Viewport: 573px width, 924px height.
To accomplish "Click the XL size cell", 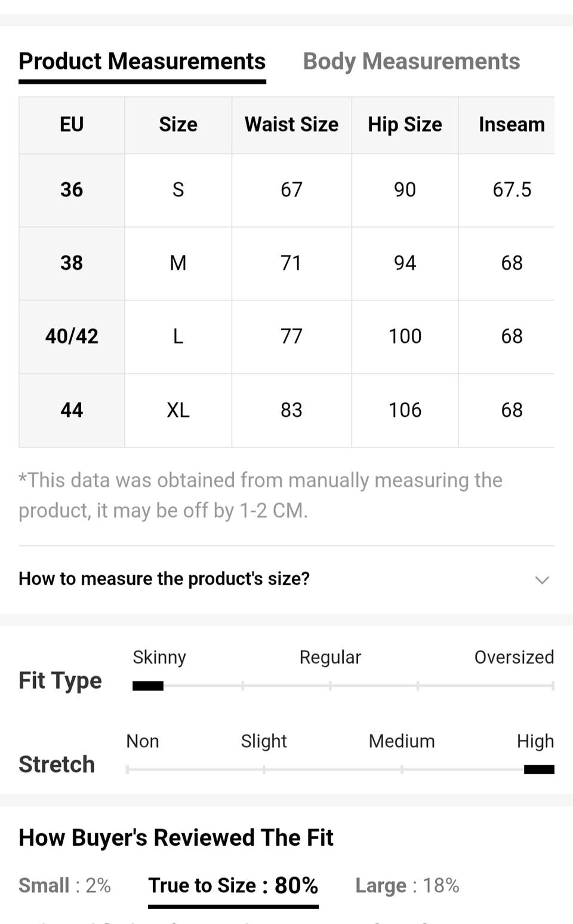I will click(x=178, y=410).
